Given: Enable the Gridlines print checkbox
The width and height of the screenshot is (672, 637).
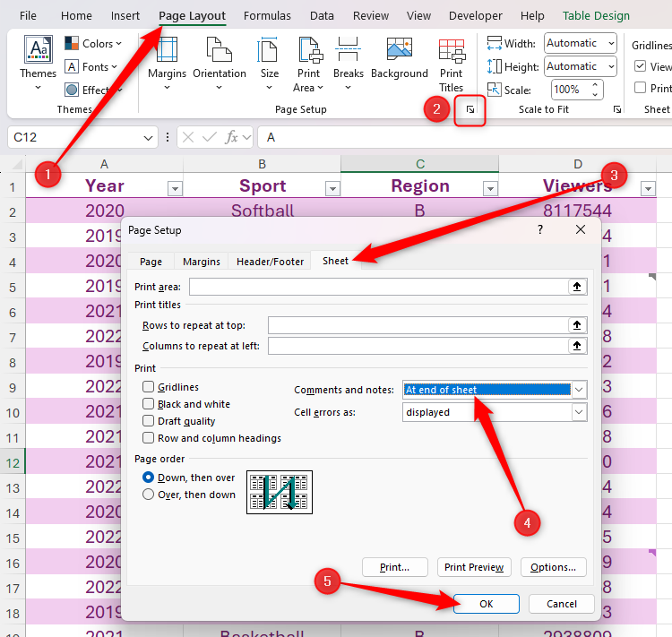Looking at the screenshot, I should pos(149,387).
